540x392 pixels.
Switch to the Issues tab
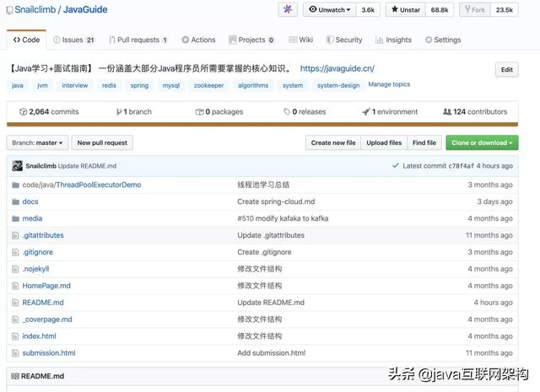[x=73, y=40]
